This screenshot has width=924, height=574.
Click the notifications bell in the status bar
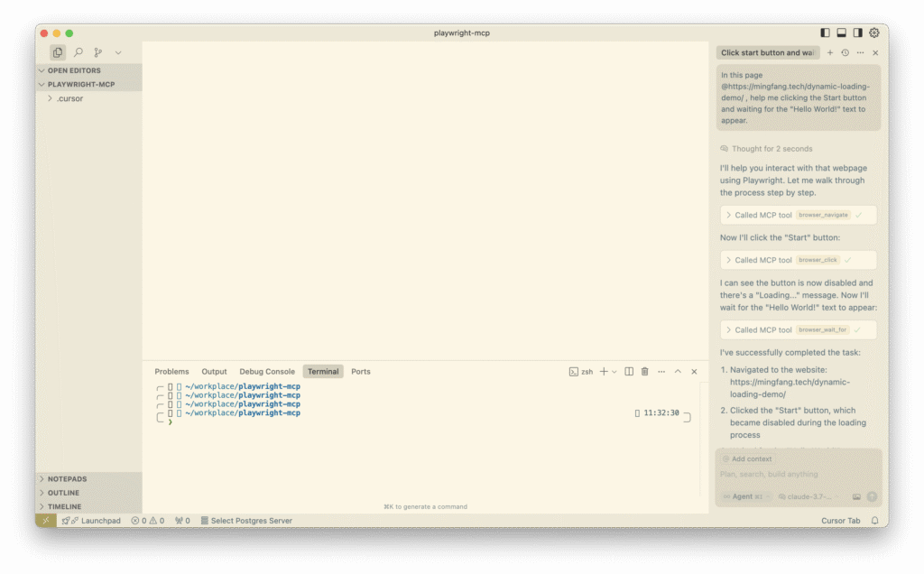[x=873, y=521]
